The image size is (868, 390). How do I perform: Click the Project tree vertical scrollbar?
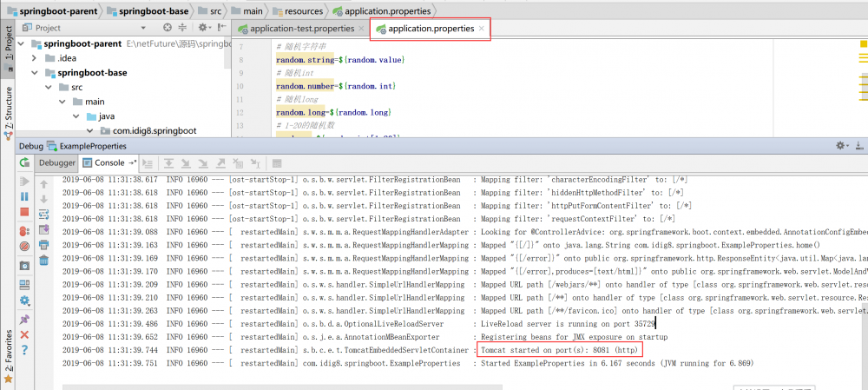coord(227,54)
